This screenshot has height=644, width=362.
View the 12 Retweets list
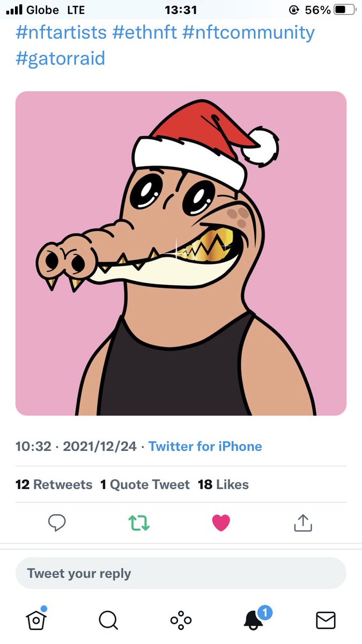point(54,485)
